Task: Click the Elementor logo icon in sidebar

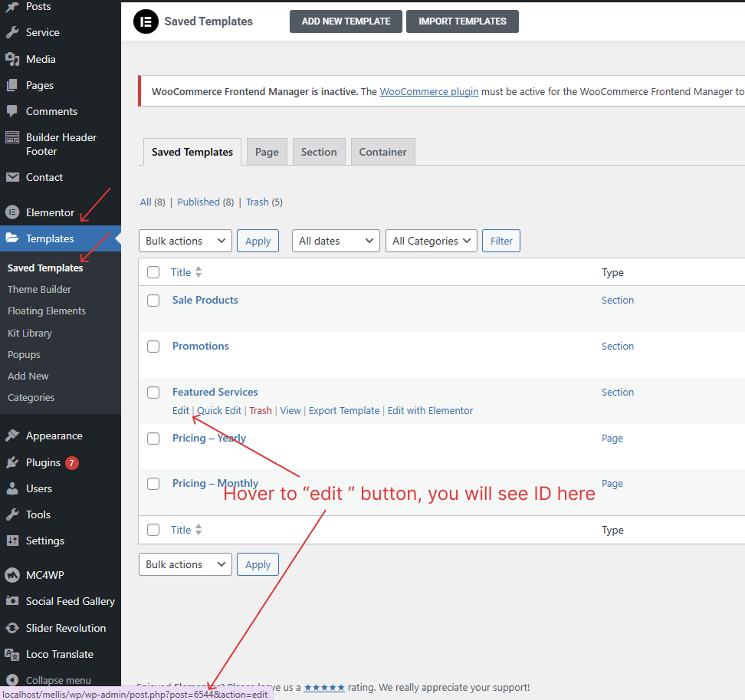Action: pyautogui.click(x=12, y=212)
